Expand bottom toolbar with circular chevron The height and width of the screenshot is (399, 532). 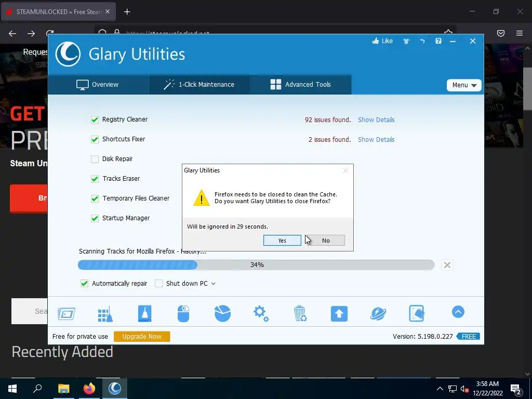[x=458, y=312]
